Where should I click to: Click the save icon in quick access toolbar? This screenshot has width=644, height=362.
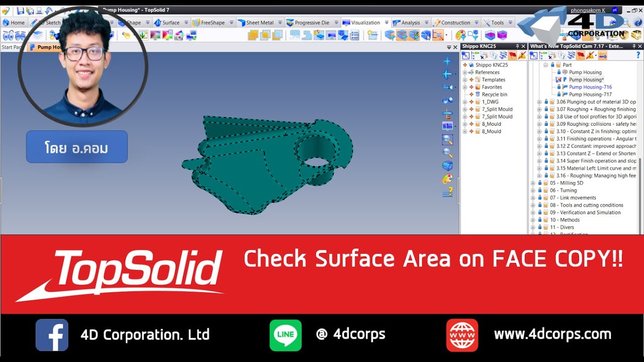point(21,10)
